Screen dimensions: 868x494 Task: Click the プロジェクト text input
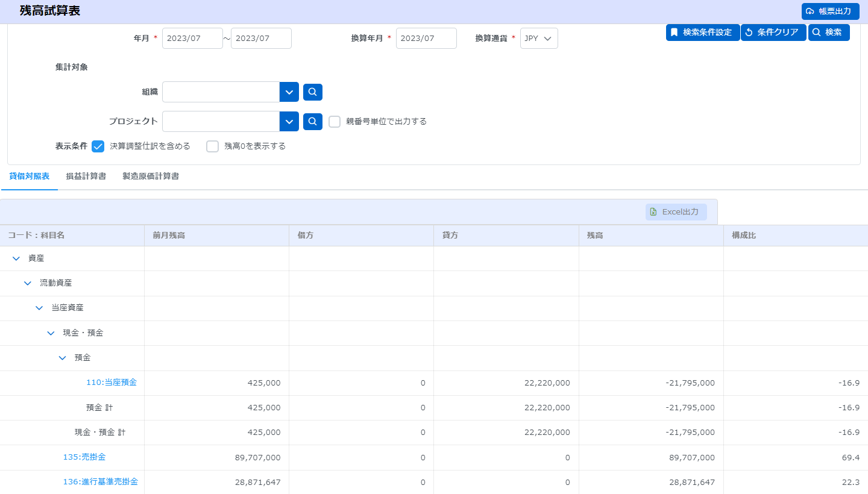point(221,122)
